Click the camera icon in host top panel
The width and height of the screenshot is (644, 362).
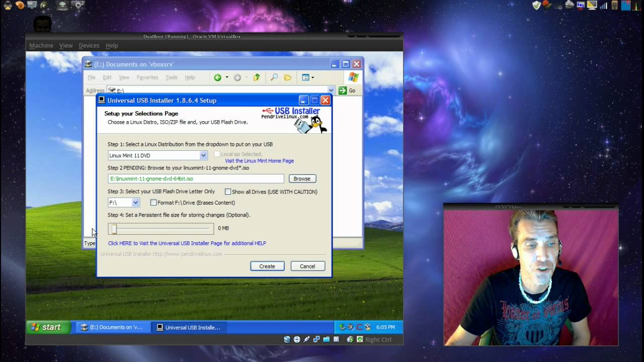[x=77, y=6]
